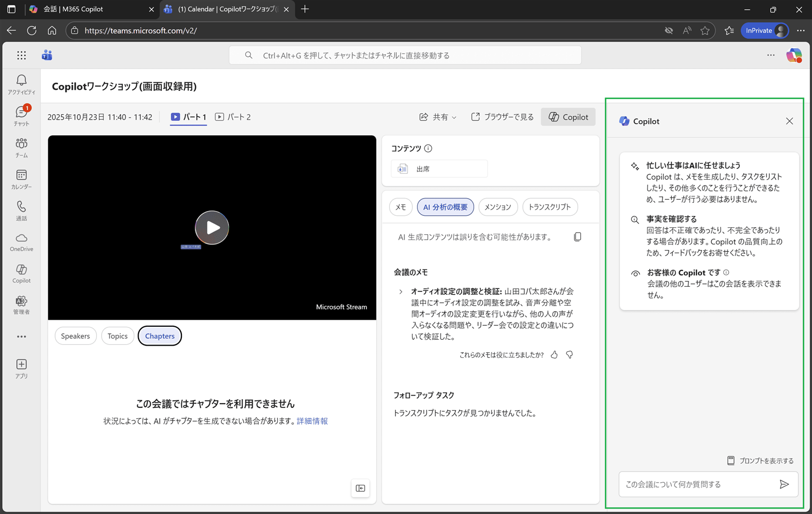Viewport: 812px width, 514px height.
Task: Switch to the パート 2 tab
Action: point(233,117)
